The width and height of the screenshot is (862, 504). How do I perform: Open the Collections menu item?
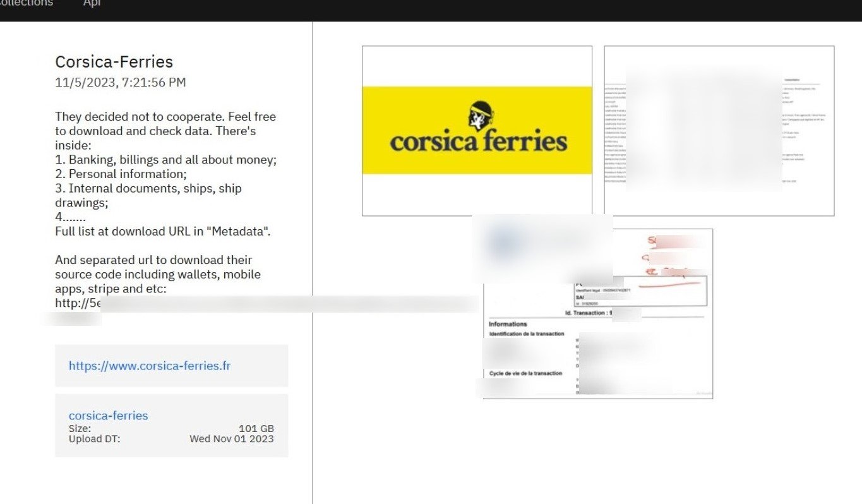[x=27, y=4]
